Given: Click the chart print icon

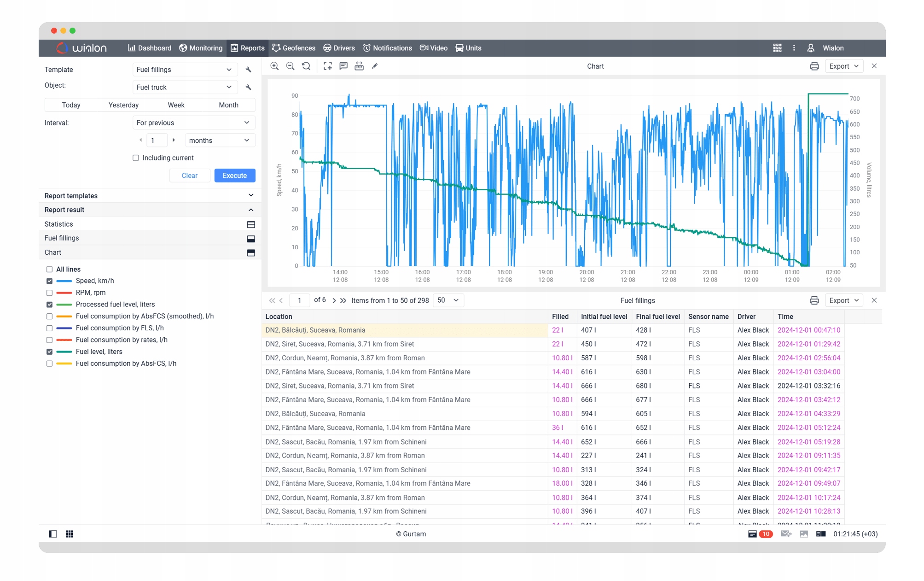Looking at the screenshot, I should pos(814,66).
